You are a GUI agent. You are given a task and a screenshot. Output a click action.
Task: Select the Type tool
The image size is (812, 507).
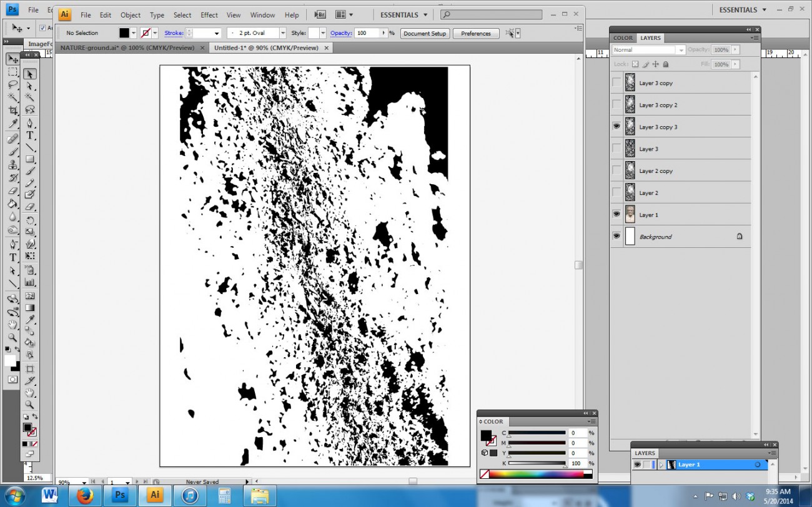coord(29,136)
